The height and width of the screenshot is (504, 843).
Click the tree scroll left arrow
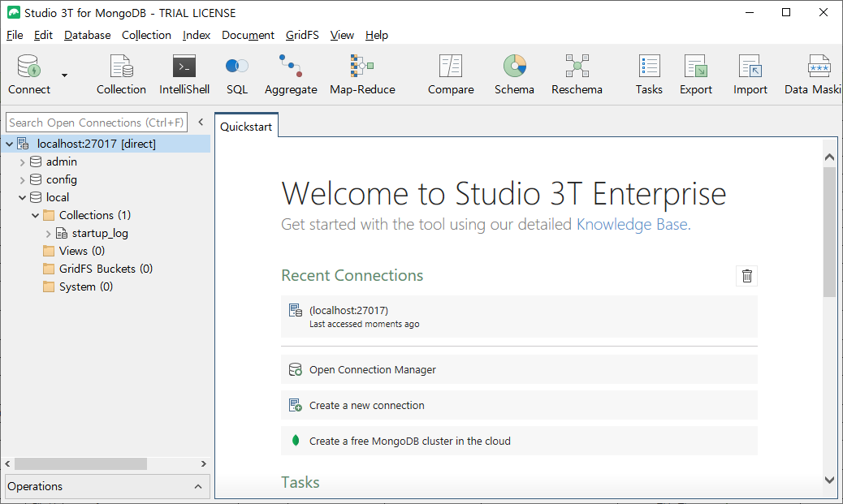7,463
